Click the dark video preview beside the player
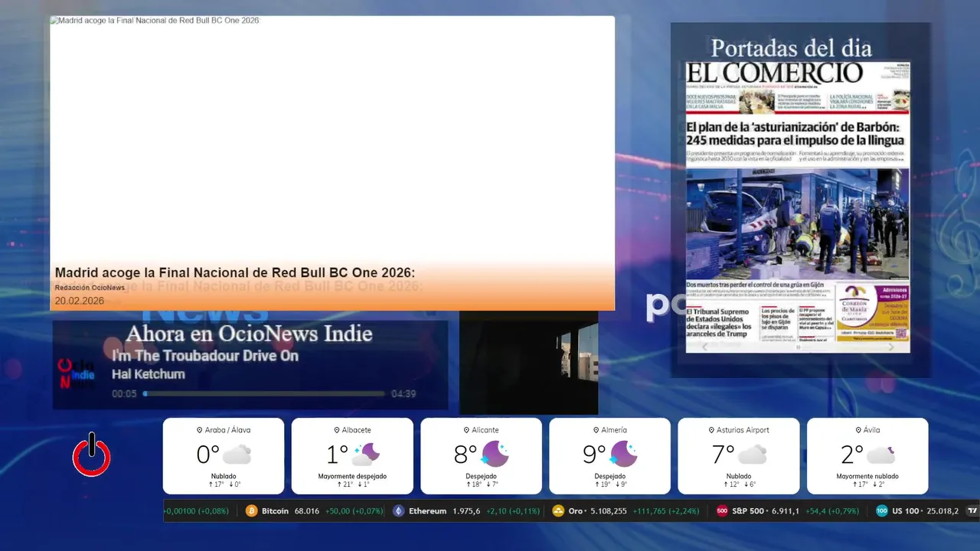The width and height of the screenshot is (980, 551). (528, 362)
